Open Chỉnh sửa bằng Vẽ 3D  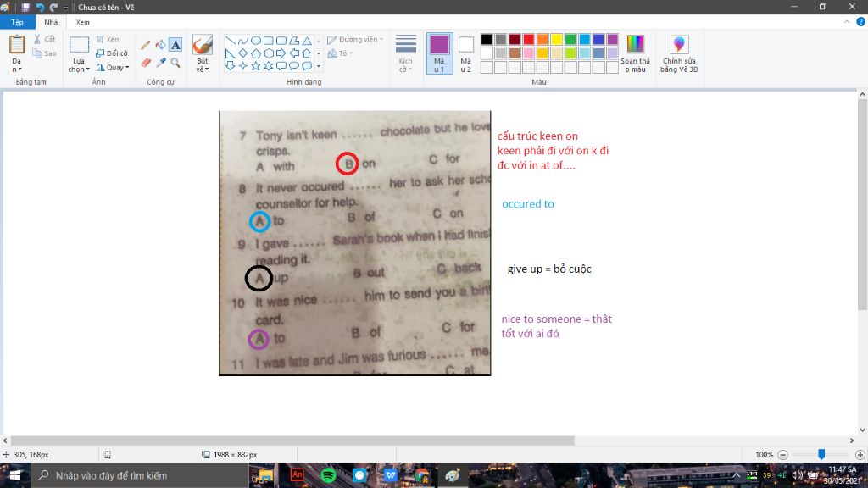click(679, 53)
